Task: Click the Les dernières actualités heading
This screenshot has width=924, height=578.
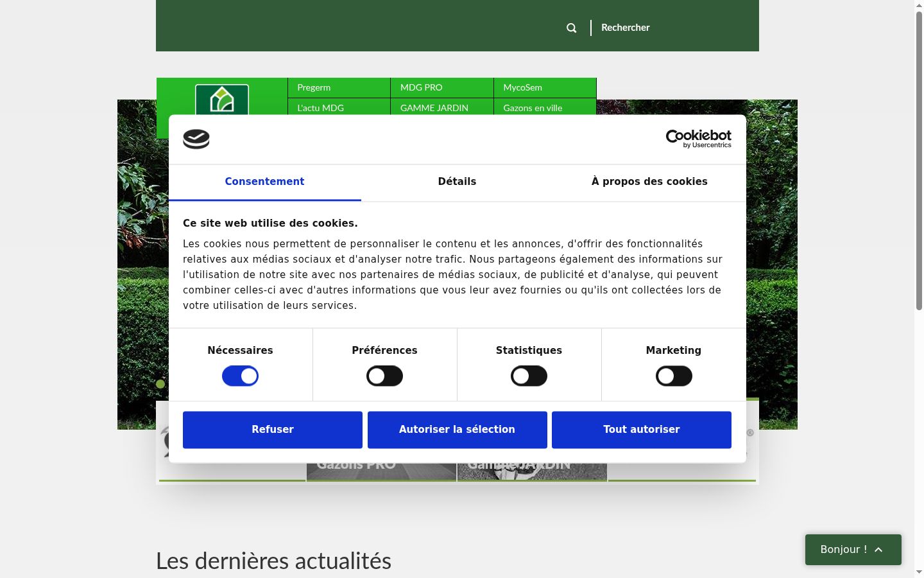Action: tap(273, 561)
